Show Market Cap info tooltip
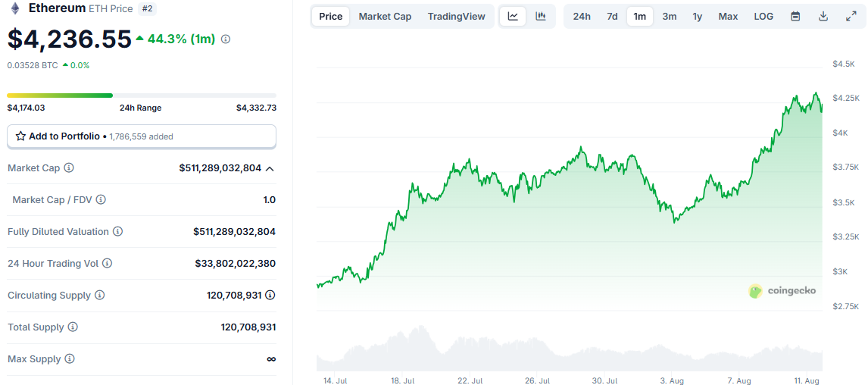The image size is (868, 385). point(69,167)
